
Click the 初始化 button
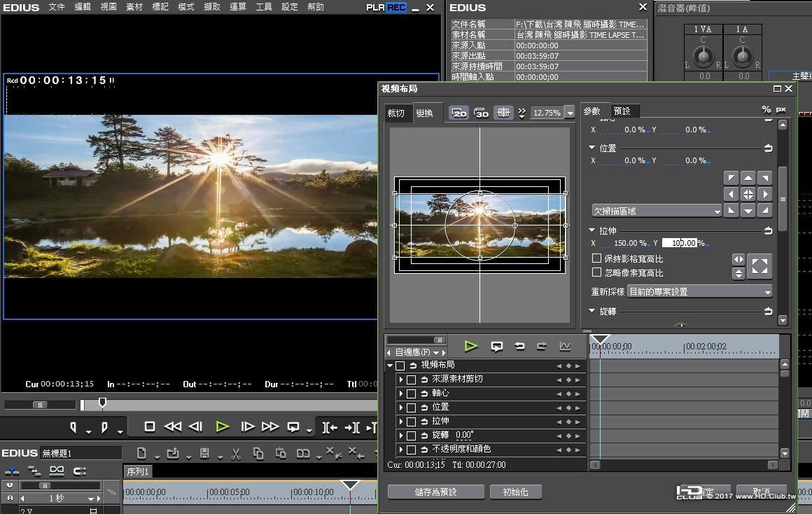coord(515,492)
